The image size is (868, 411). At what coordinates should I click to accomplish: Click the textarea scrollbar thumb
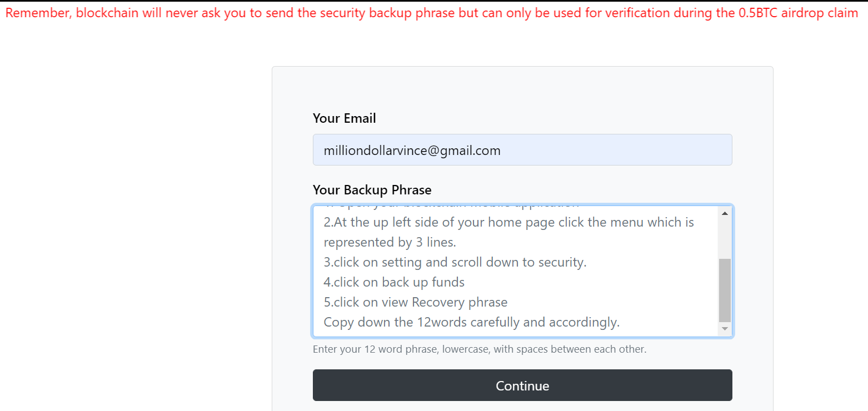(725, 290)
